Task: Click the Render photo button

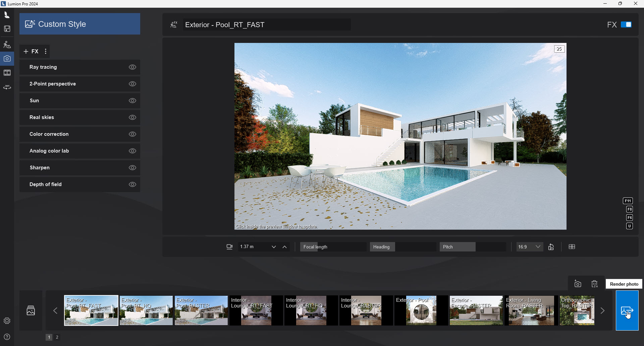Action: tap(627, 310)
